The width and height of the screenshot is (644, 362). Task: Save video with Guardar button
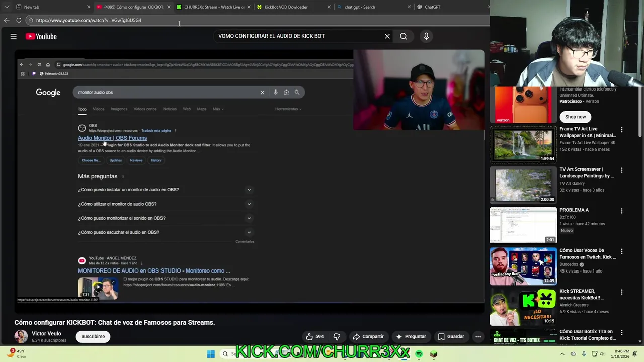451,336
